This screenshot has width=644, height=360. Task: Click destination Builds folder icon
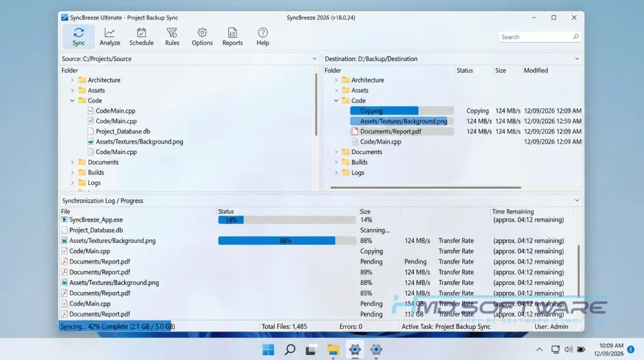point(346,162)
